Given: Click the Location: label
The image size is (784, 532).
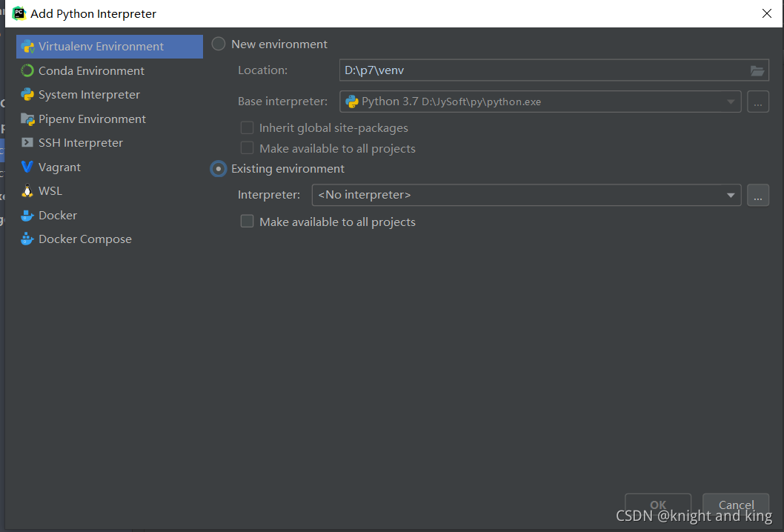Looking at the screenshot, I should click(262, 70).
